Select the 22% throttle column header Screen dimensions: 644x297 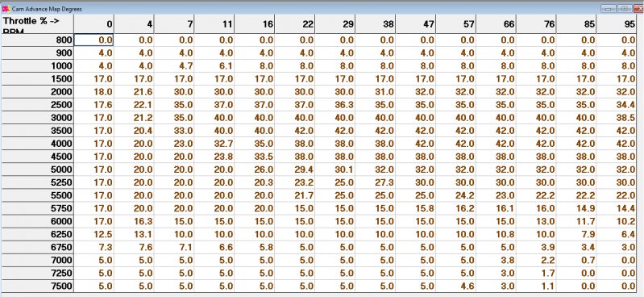(295, 24)
